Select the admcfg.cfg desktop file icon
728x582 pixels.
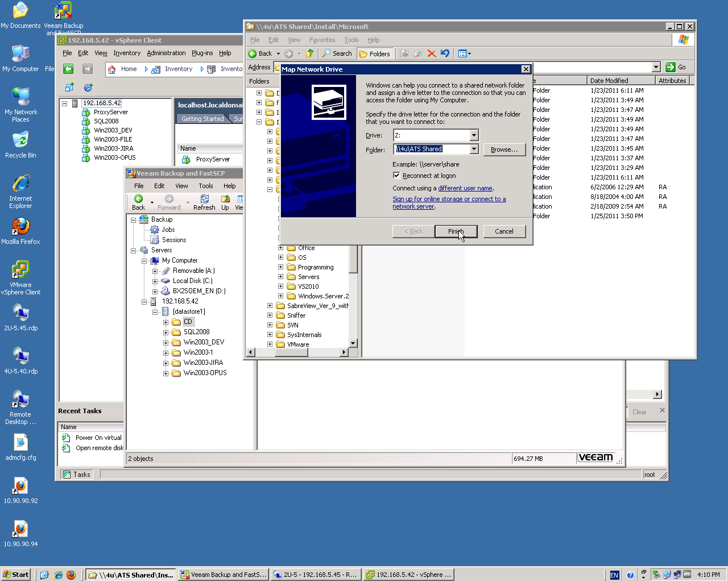pyautogui.click(x=20, y=447)
